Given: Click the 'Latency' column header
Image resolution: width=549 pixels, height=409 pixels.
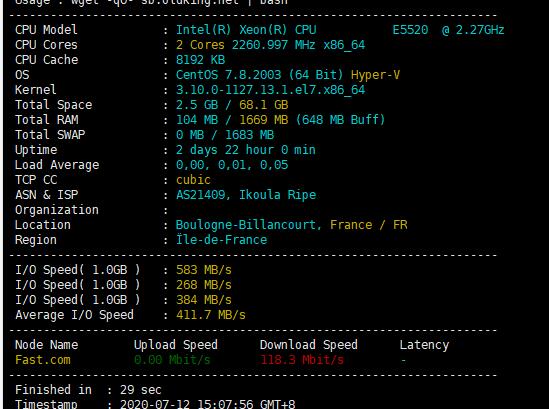Looking at the screenshot, I should click(x=424, y=345).
